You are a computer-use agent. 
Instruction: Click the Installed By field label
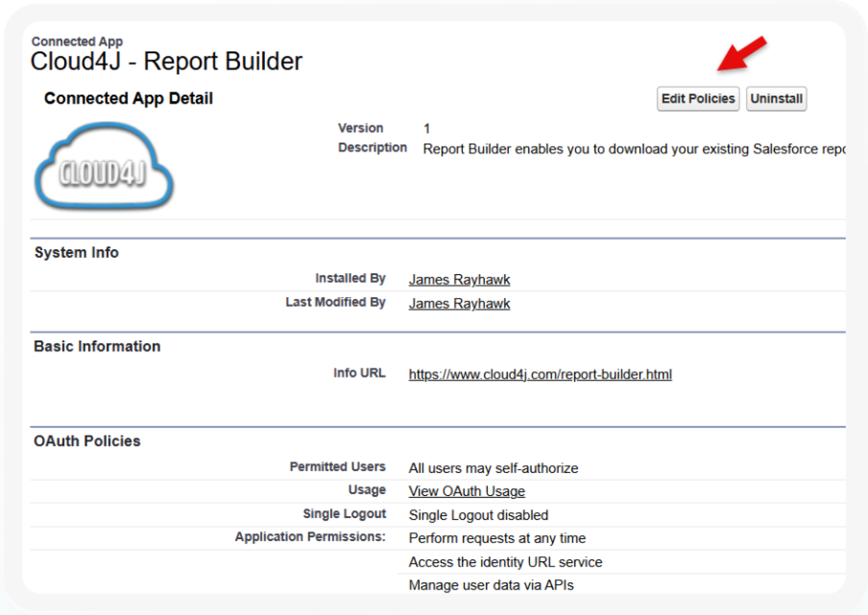350,278
